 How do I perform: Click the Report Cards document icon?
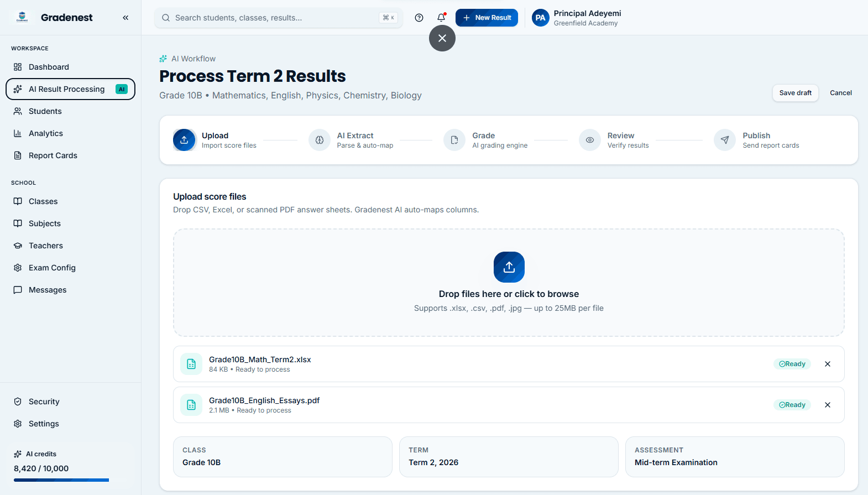point(18,155)
